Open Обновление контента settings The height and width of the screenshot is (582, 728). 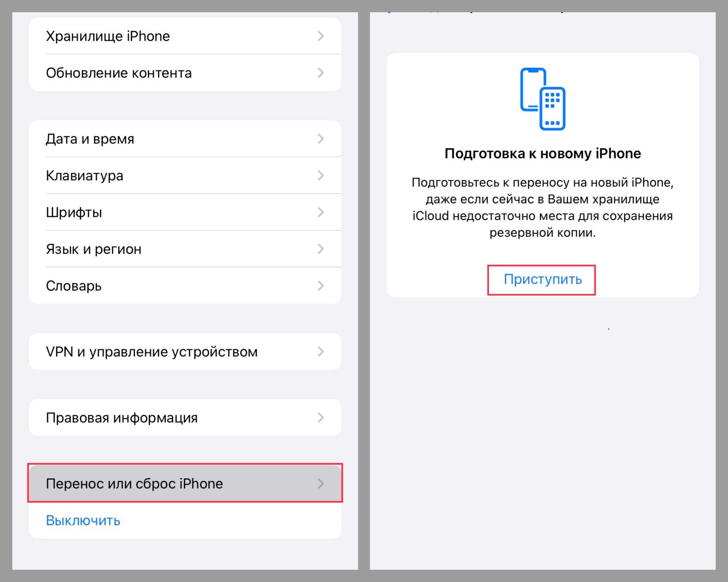[x=185, y=73]
